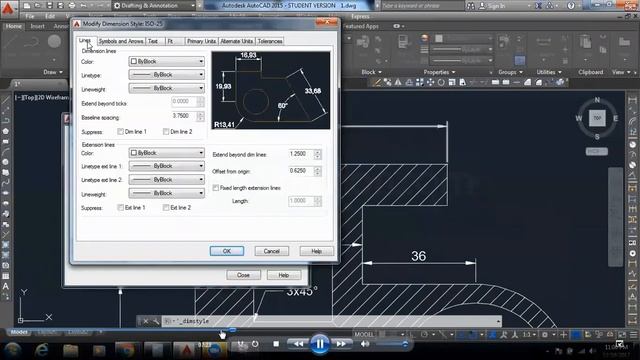
Task: Open Extension lines Lineweight dropdown
Action: tap(167, 193)
